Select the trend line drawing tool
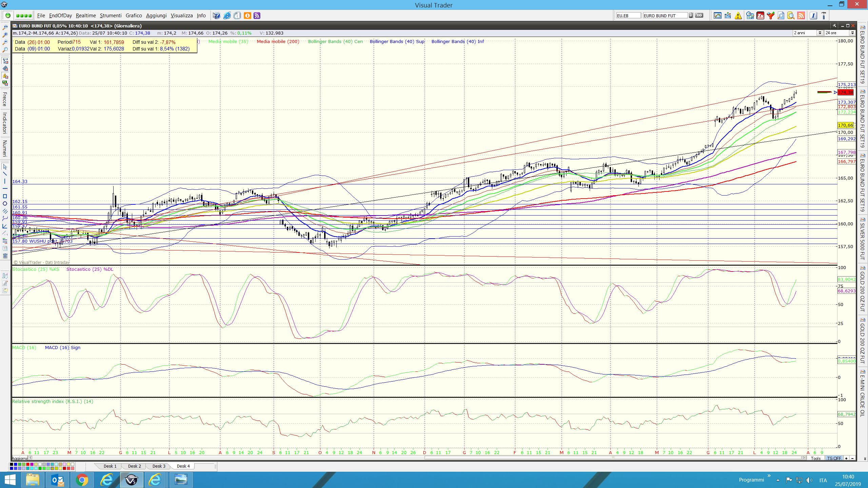This screenshot has height=488, width=868. tap(5, 174)
